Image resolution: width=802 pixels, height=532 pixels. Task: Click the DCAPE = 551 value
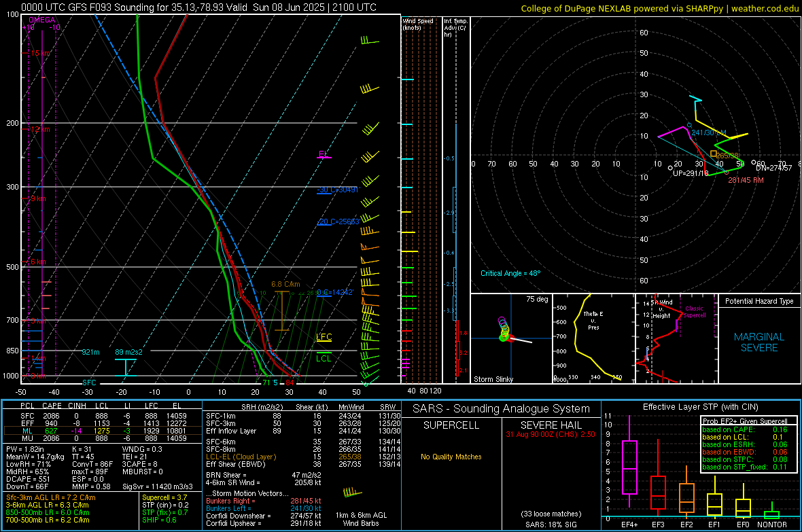pyautogui.click(x=28, y=479)
